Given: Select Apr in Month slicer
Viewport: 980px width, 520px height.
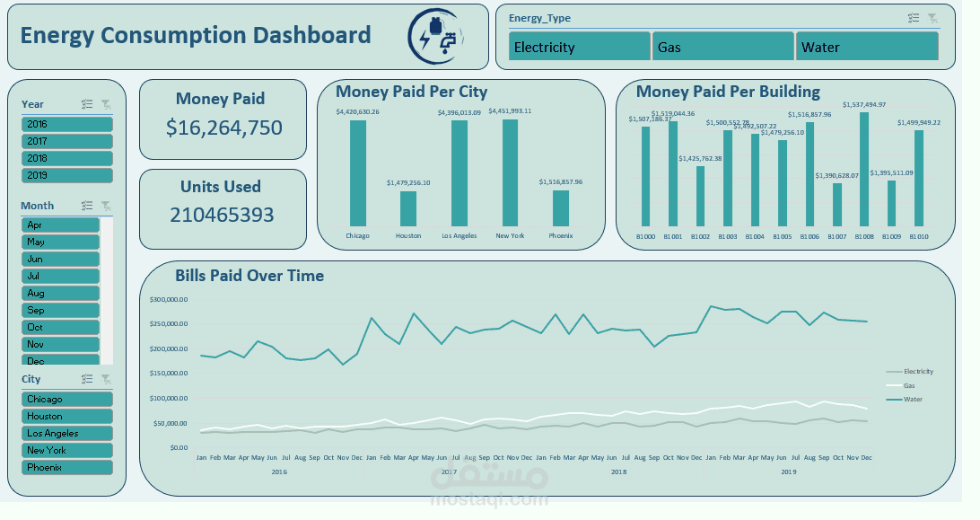Looking at the screenshot, I should (60, 225).
